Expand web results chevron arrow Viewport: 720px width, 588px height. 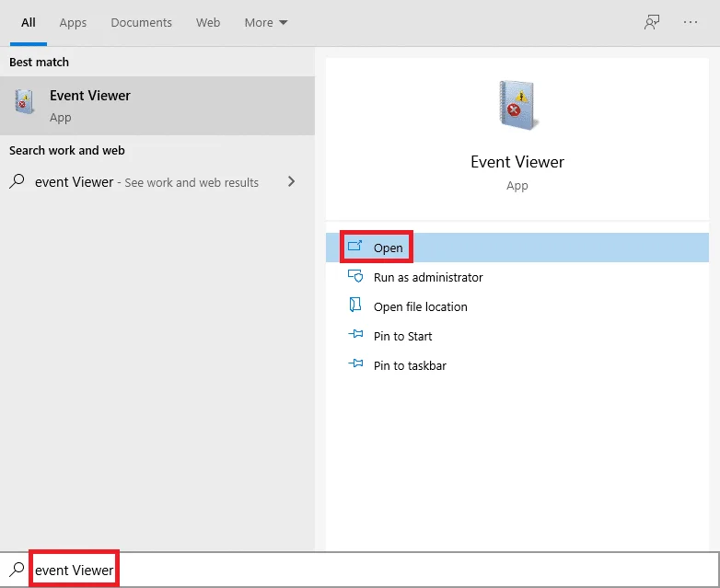coord(291,182)
